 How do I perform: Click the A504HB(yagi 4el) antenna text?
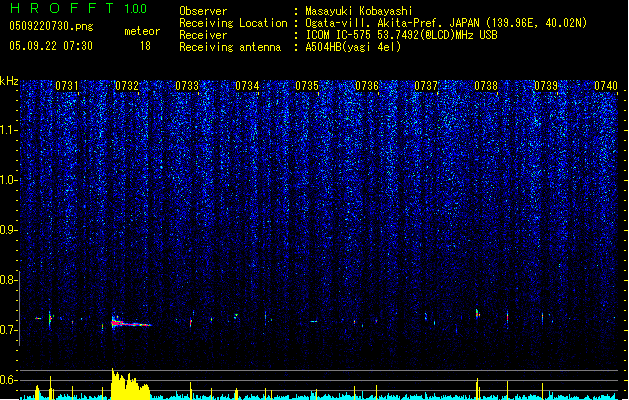pos(353,47)
